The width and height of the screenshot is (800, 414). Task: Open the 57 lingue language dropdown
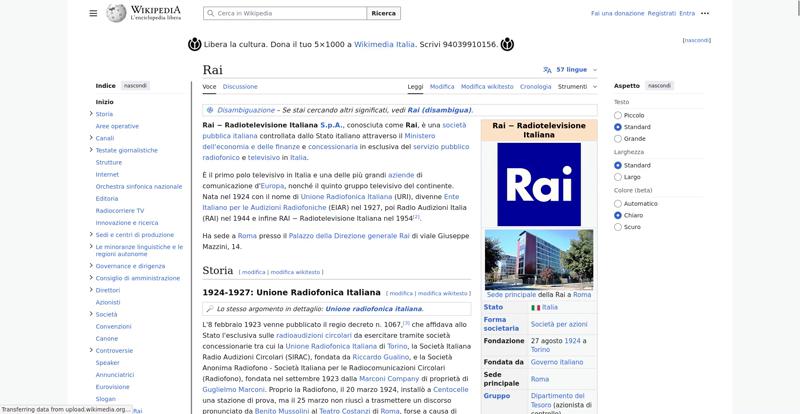[571, 70]
